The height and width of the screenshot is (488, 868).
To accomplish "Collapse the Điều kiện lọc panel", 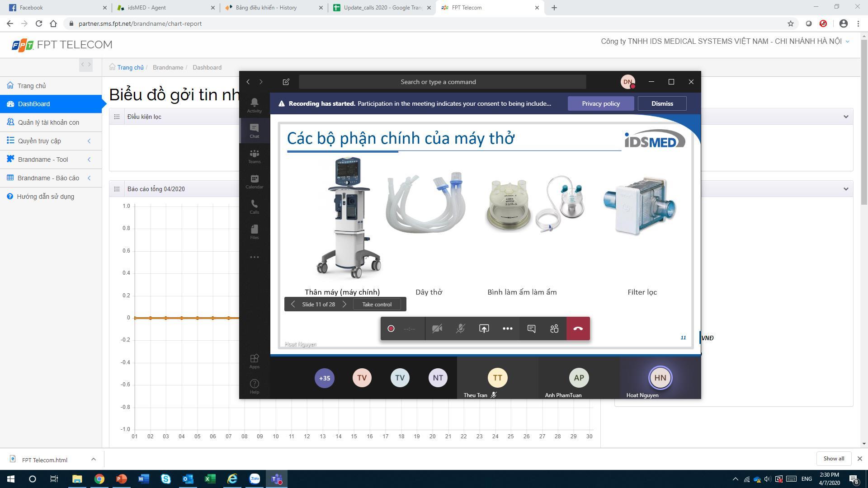I will (x=845, y=117).
